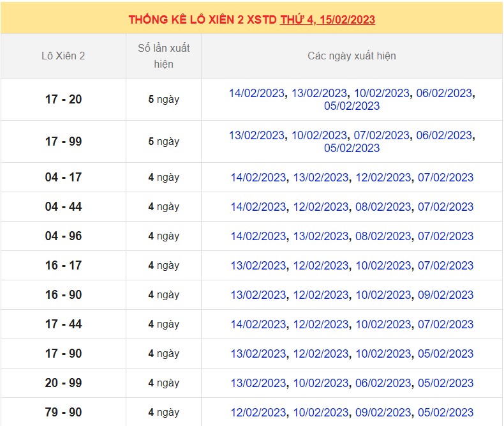
Task: Open 09/02/2023 in the 16 - 90 row
Action: [x=445, y=295]
